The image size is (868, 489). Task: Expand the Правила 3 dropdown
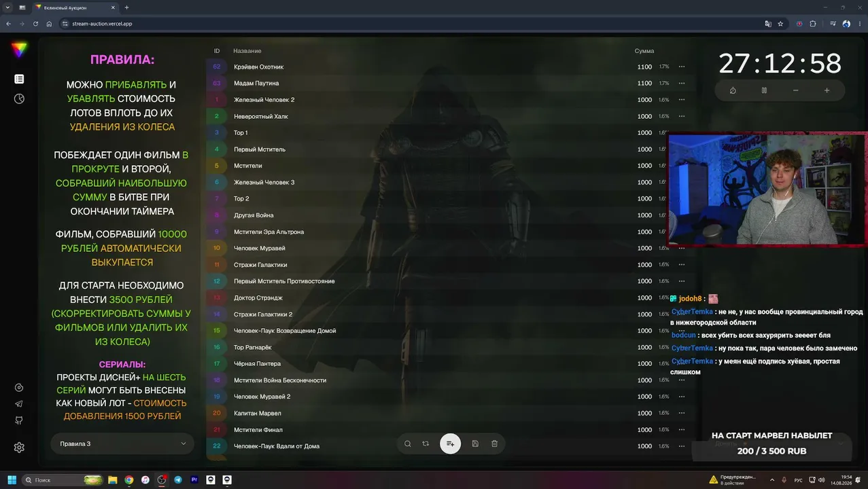point(122,444)
